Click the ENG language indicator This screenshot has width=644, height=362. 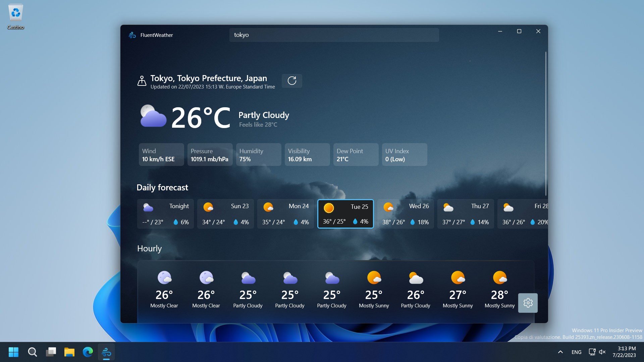[576, 352]
